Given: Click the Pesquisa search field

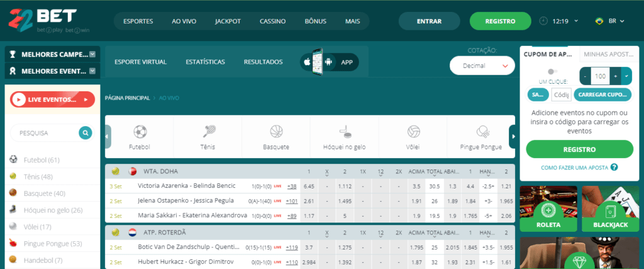Looking at the screenshot, I should [45, 133].
